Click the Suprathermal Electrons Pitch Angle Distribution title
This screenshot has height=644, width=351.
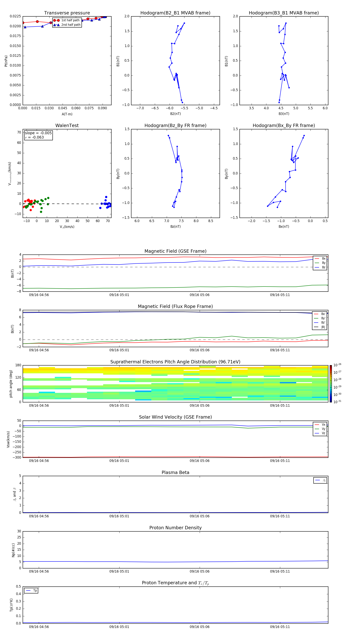175,362
